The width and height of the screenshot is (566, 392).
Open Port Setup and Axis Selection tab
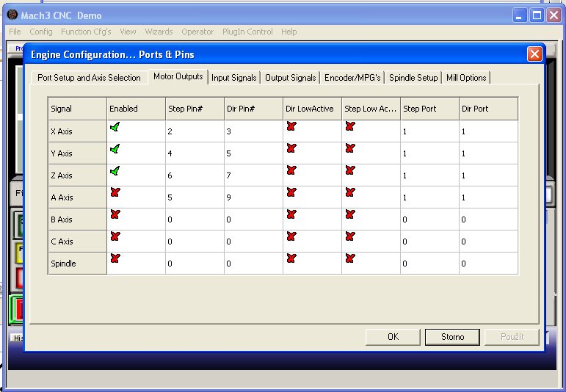tap(89, 78)
